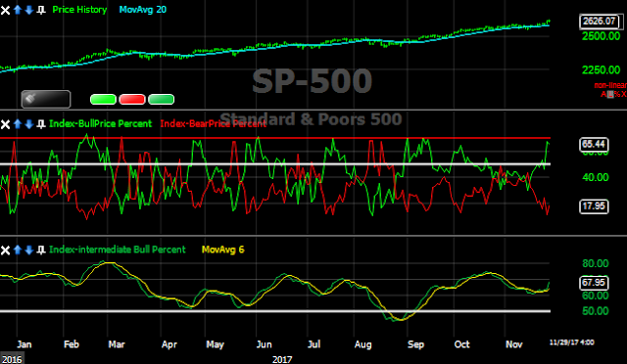Close the Index-intermediate Bull Percent panel
This screenshot has width=627, height=364.
(5, 250)
